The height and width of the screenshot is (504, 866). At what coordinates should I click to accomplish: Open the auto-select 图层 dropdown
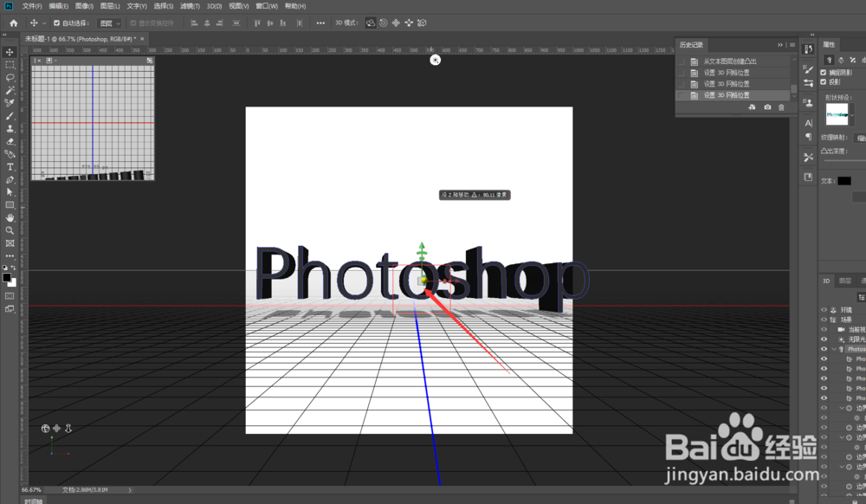point(109,23)
